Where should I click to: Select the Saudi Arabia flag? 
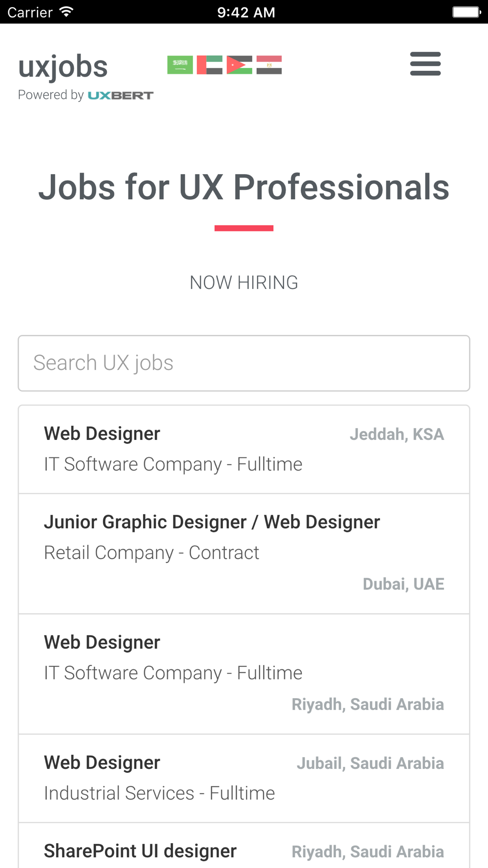pyautogui.click(x=180, y=65)
